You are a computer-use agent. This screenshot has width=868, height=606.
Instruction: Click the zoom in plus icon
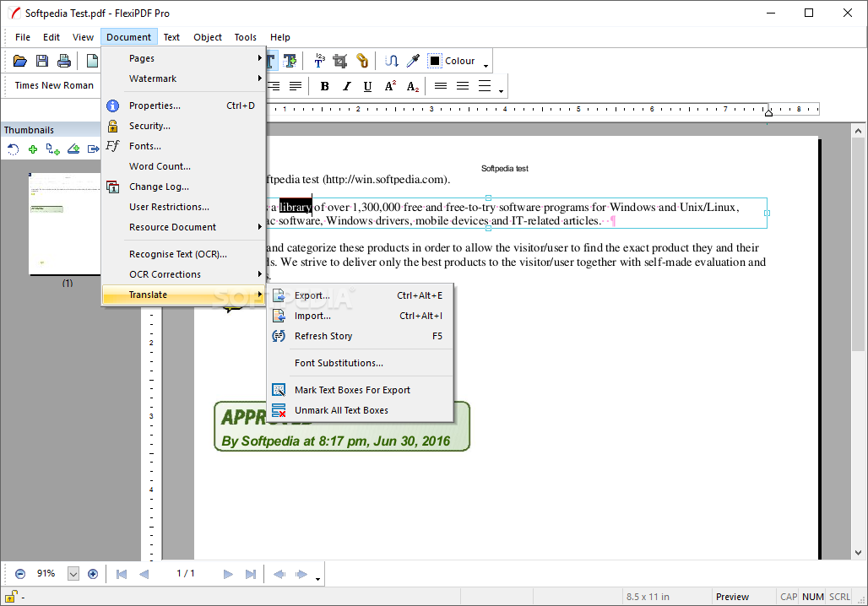(x=93, y=574)
